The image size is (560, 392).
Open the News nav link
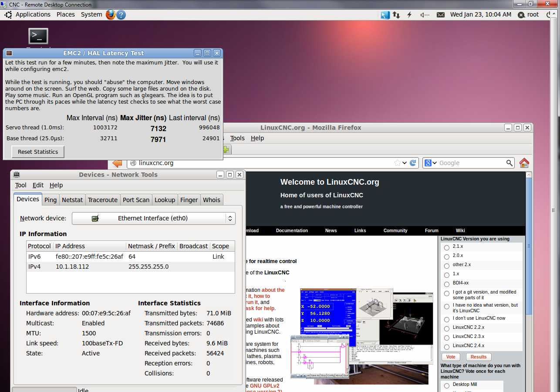point(331,230)
